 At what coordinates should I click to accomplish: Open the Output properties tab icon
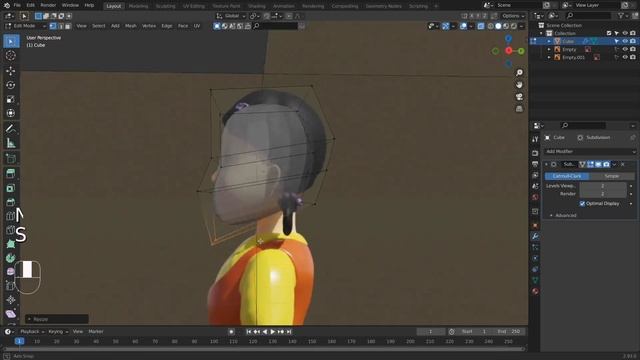(535, 164)
